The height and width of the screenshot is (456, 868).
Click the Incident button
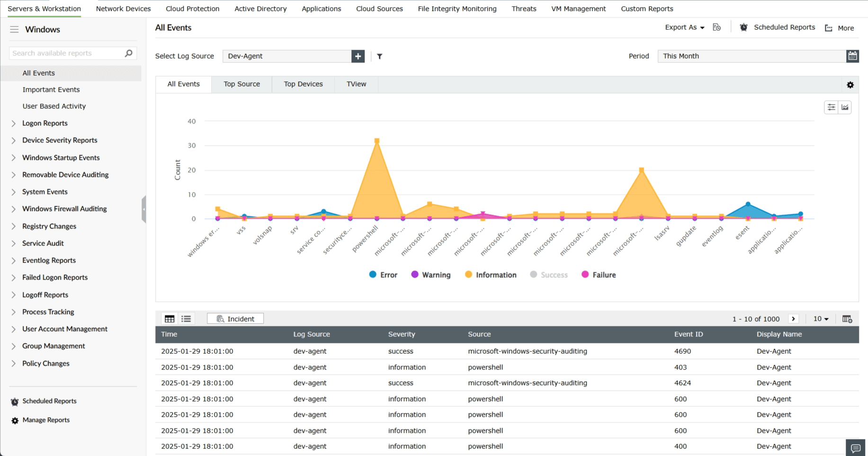(235, 319)
